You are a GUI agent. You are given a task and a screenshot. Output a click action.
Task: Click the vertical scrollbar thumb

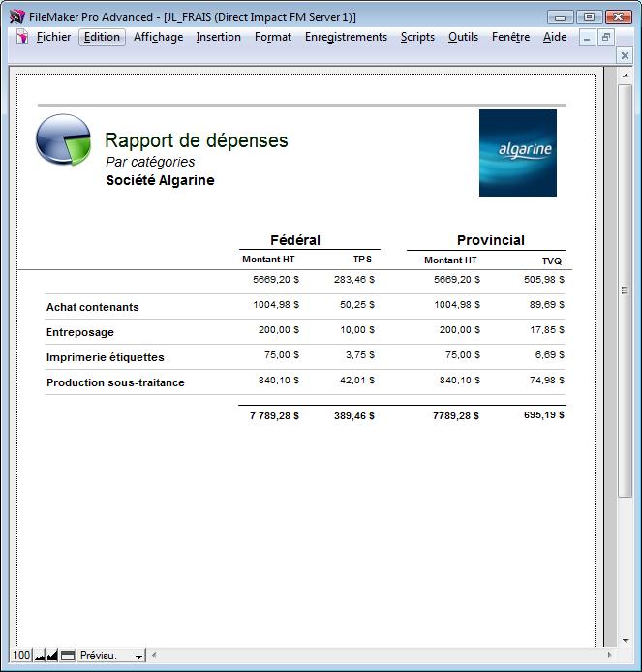tap(626, 290)
